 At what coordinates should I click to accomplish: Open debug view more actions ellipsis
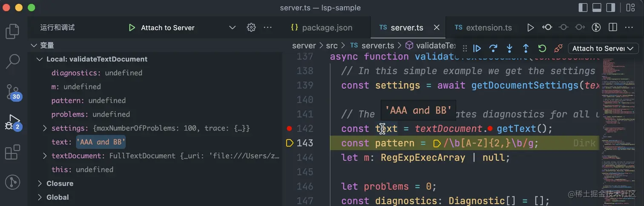(x=267, y=27)
